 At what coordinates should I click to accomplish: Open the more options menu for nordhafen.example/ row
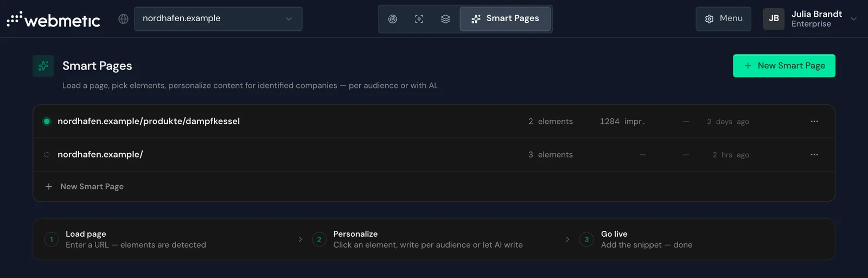tap(814, 155)
